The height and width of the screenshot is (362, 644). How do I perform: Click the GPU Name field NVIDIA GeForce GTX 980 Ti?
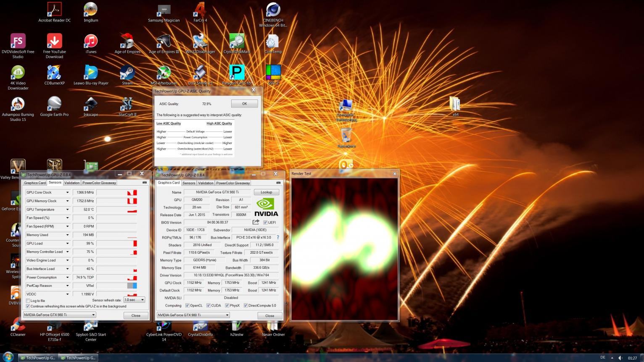[217, 192]
